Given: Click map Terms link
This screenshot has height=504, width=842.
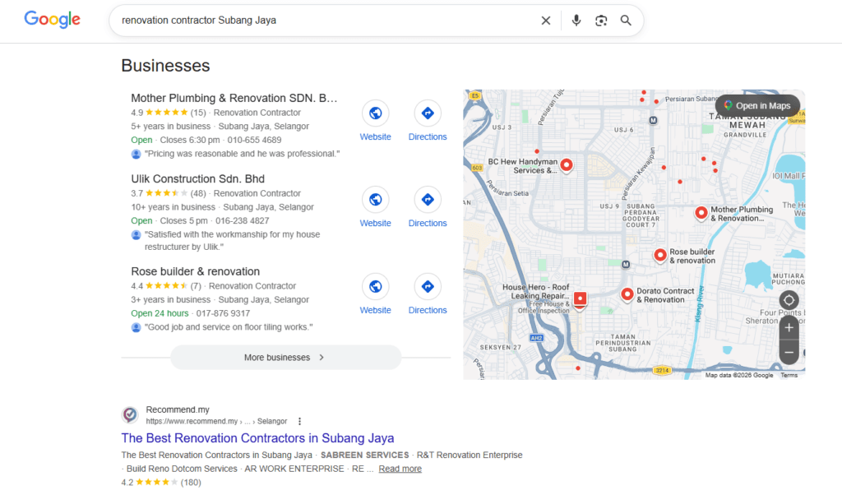Looking at the screenshot, I should tap(789, 375).
